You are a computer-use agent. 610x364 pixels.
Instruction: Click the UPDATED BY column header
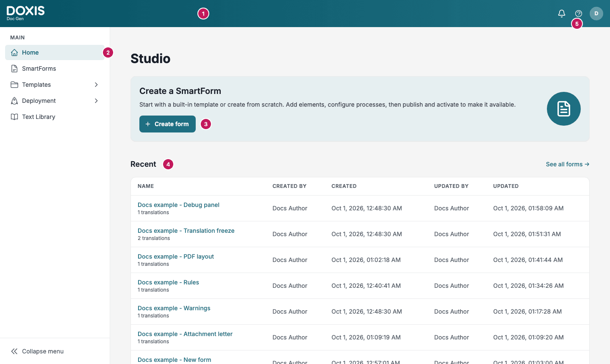click(x=451, y=186)
